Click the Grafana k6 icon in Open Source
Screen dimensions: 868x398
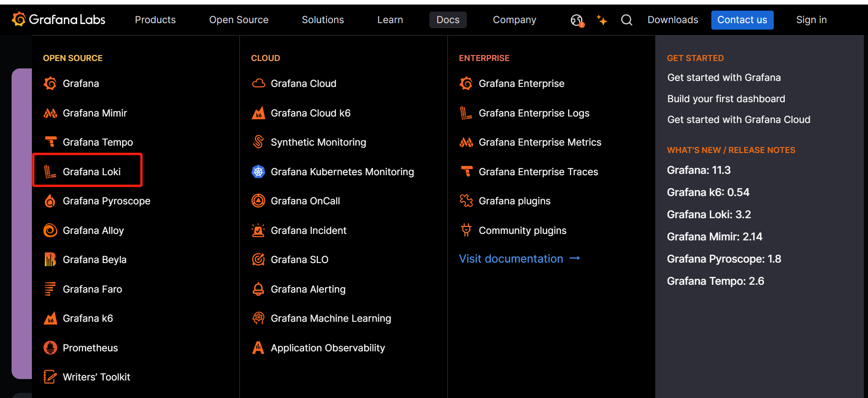[x=50, y=318]
